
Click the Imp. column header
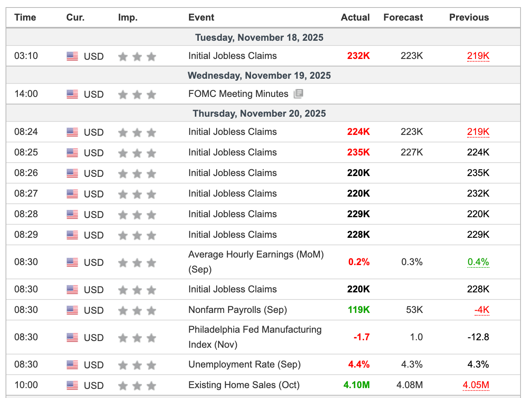[x=128, y=17]
